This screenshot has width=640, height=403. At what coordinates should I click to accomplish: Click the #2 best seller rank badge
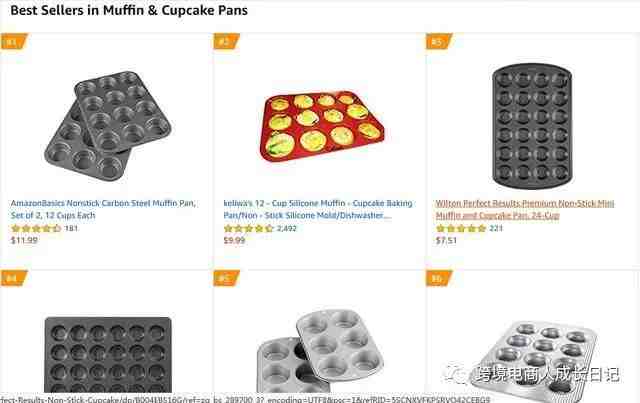tap(226, 41)
